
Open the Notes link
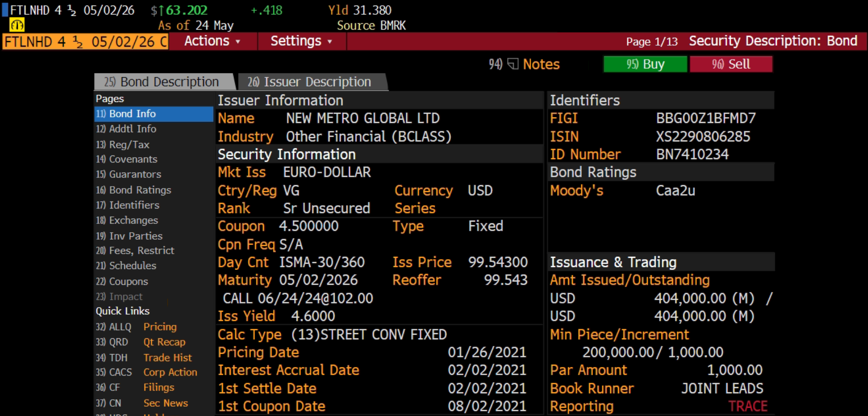541,64
